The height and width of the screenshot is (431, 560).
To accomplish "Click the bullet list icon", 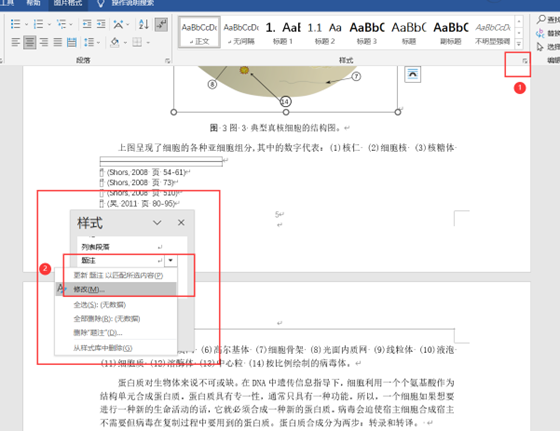I will pyautogui.click(x=15, y=24).
